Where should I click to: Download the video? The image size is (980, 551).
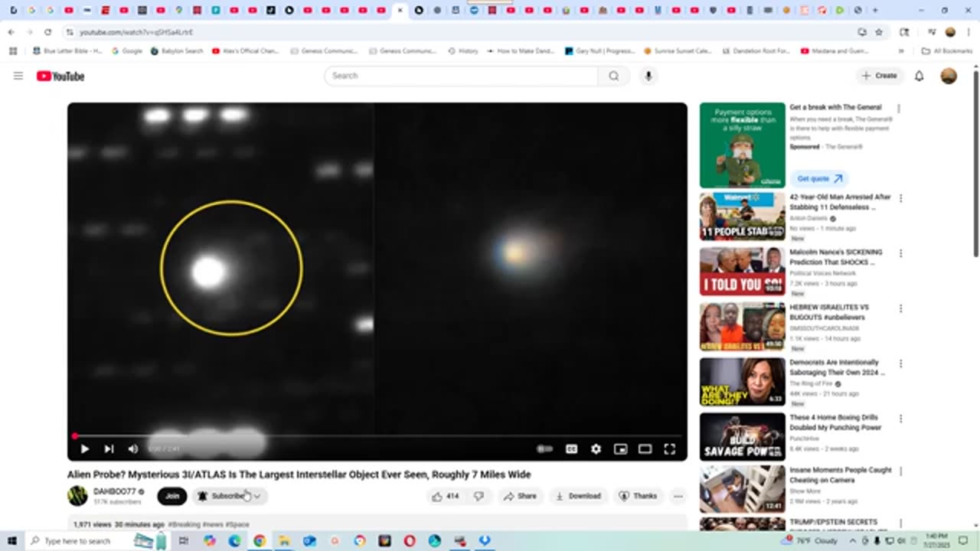point(578,496)
